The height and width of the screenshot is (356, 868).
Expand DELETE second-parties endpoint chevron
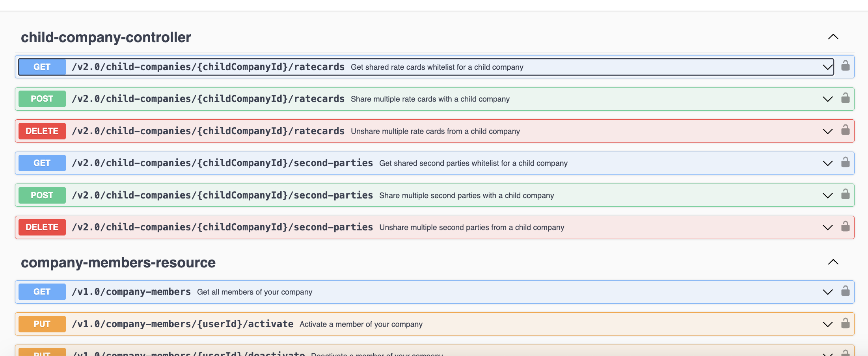click(827, 228)
